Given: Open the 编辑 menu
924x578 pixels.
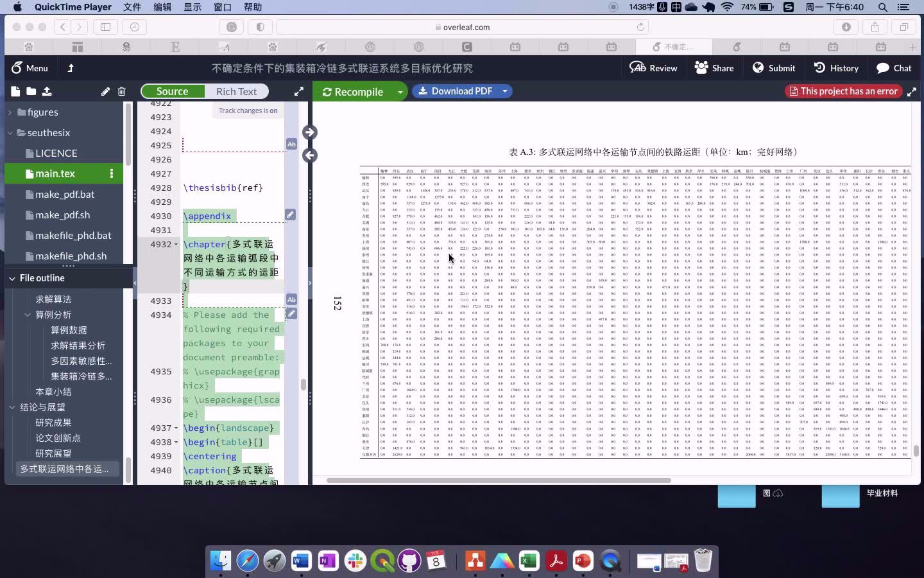Looking at the screenshot, I should (162, 7).
